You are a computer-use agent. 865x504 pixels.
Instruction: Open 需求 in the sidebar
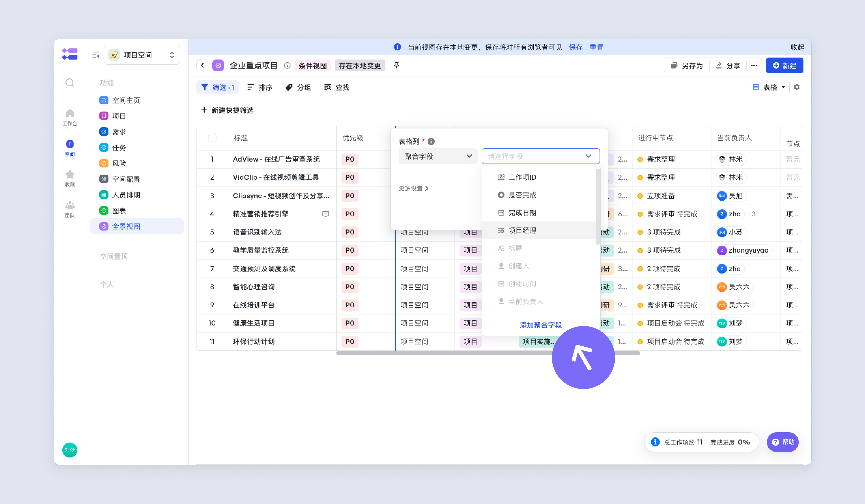pyautogui.click(x=137, y=132)
